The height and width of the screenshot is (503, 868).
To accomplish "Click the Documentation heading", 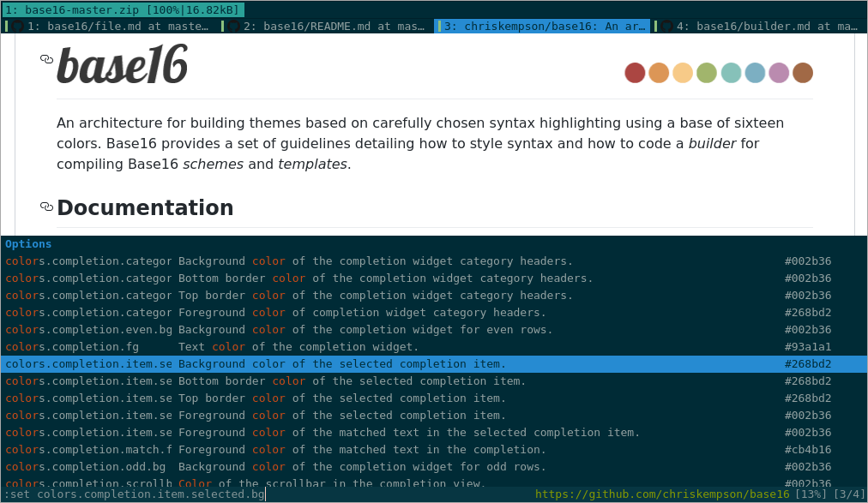I will [145, 208].
